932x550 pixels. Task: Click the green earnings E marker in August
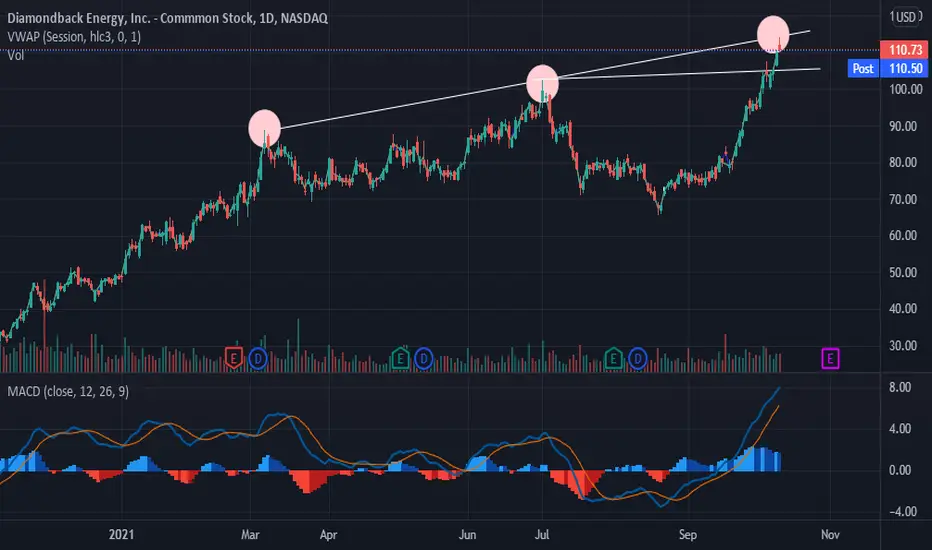click(613, 359)
